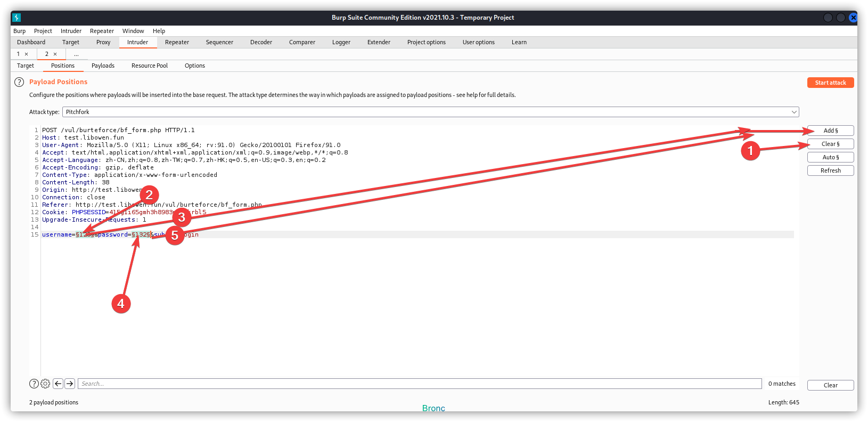The image size is (868, 422).
Task: Click the Auto § button
Action: coord(831,157)
